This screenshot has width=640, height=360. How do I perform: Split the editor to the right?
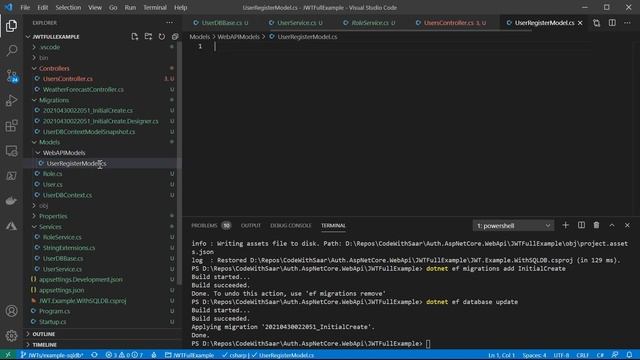click(x=612, y=23)
